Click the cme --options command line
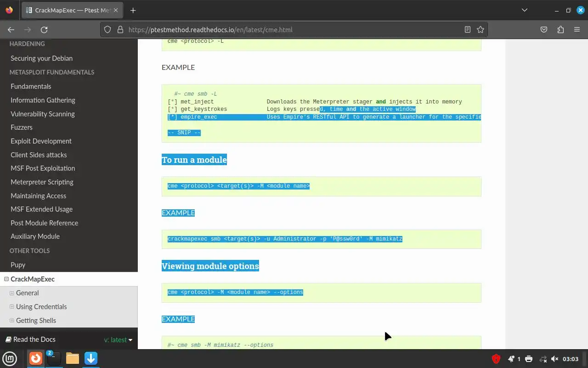588x368 pixels. tap(235, 293)
